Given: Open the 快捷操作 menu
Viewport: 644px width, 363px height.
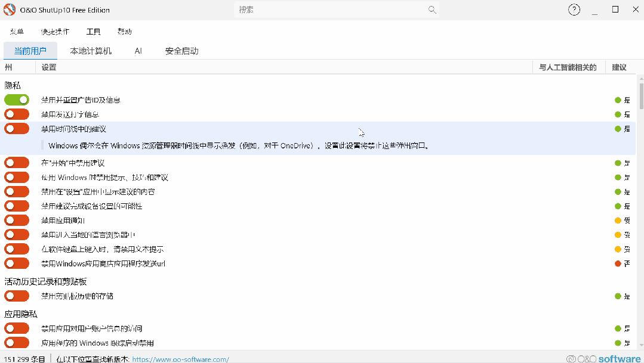Looking at the screenshot, I should (55, 32).
